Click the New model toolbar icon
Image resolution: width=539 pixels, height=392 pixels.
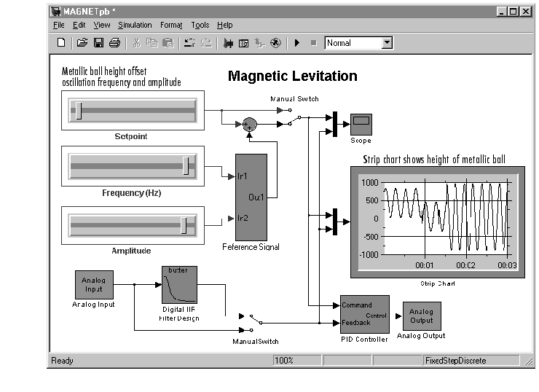(x=61, y=43)
